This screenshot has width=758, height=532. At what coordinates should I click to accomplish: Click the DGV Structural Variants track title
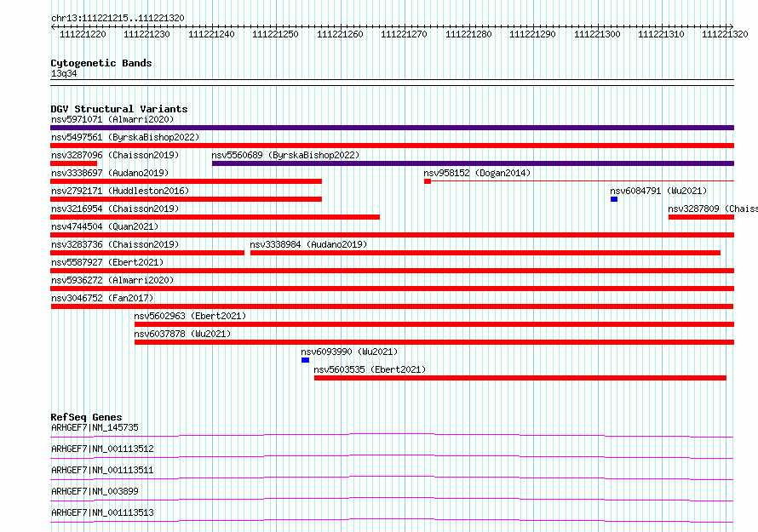[x=119, y=109]
